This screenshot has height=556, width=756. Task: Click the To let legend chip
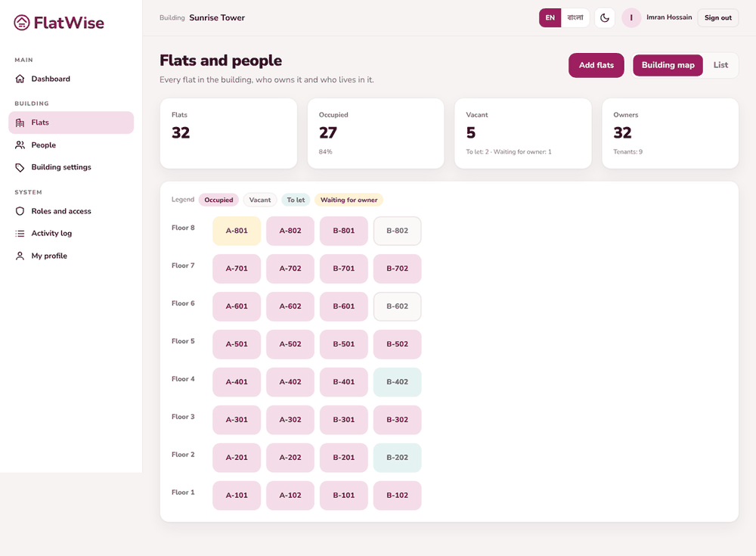296,200
